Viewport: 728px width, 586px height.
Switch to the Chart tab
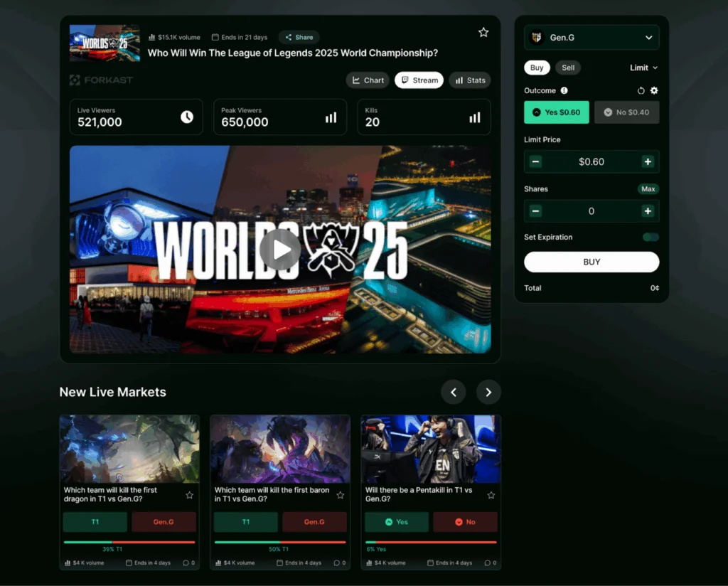368,80
